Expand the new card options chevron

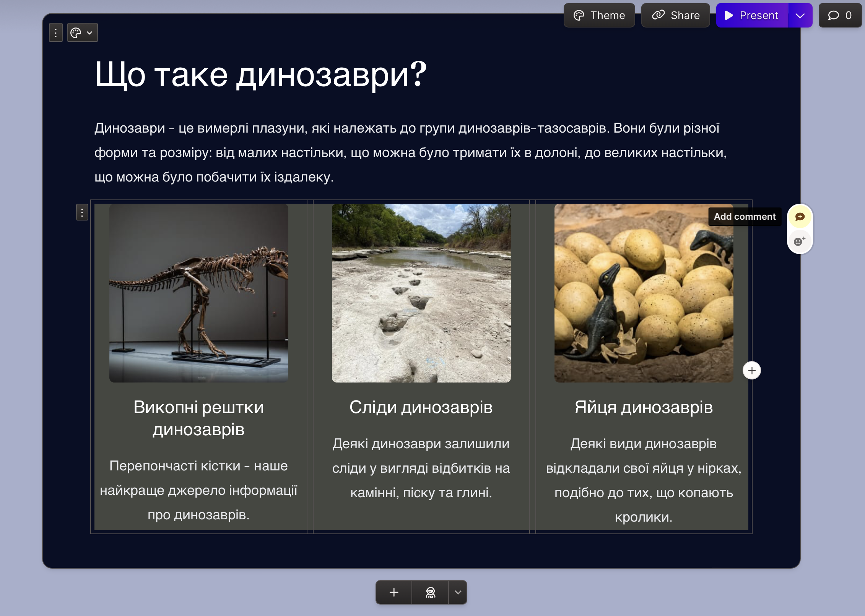click(458, 592)
